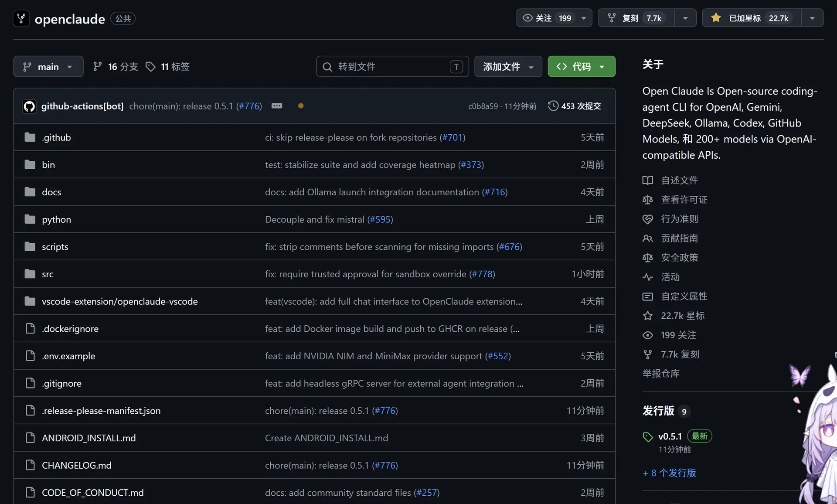
Task: Focus the 转到文件 search field
Action: (392, 66)
